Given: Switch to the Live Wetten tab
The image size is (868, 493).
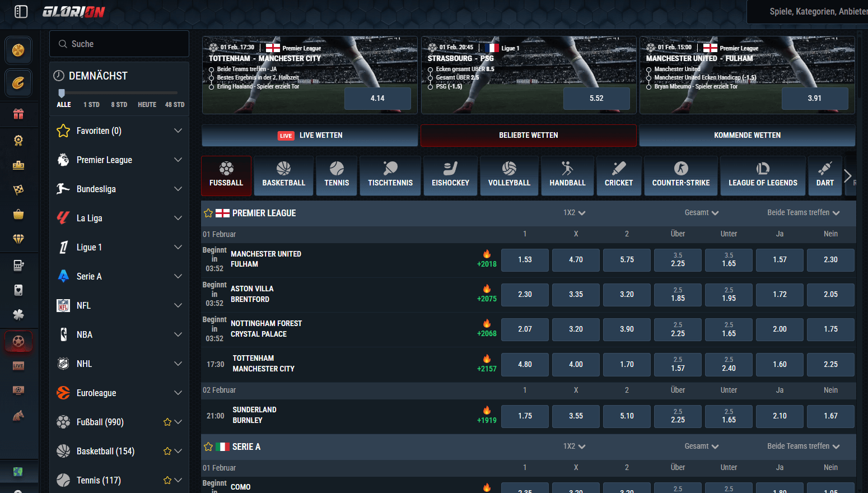Looking at the screenshot, I should [310, 135].
